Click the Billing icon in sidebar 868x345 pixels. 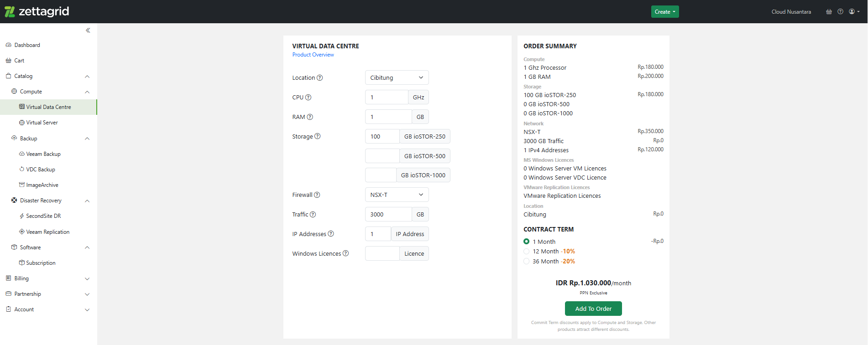[8, 278]
